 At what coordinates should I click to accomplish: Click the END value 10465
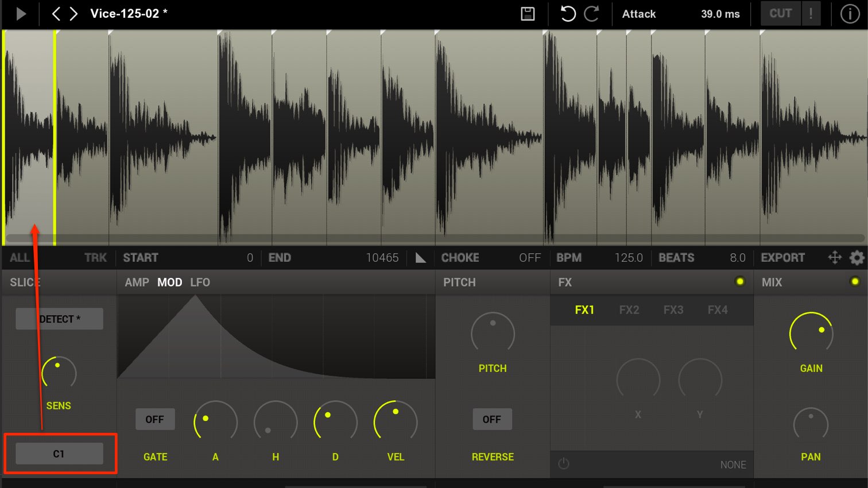click(382, 258)
